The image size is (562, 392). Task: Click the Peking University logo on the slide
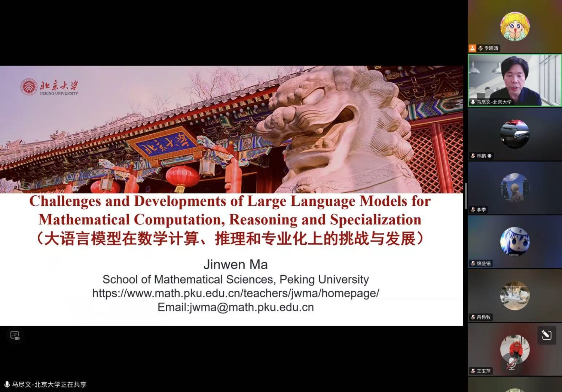click(49, 87)
